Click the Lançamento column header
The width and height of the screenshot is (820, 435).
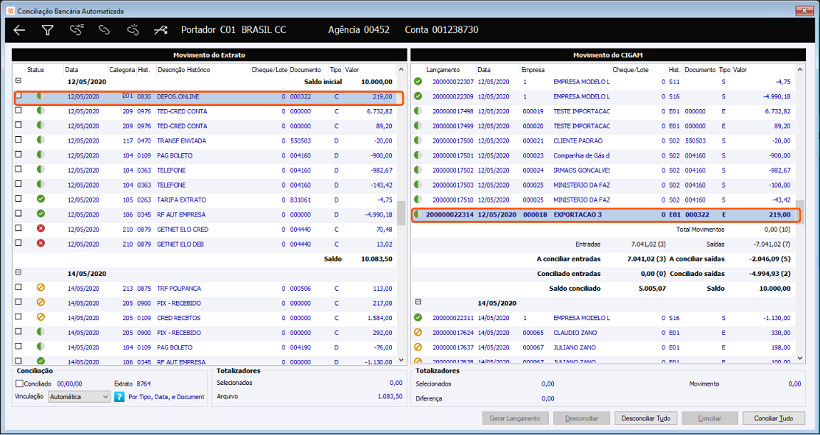click(x=443, y=70)
